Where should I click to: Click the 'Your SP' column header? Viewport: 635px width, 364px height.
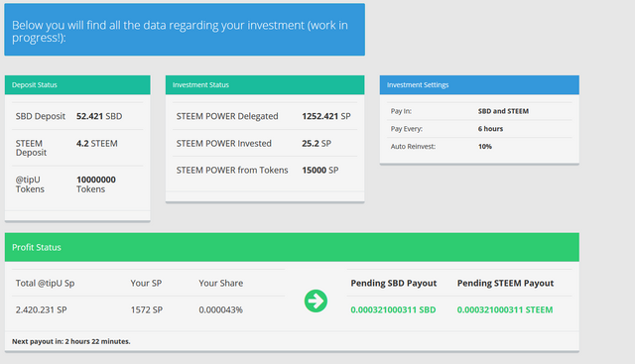[x=146, y=283]
